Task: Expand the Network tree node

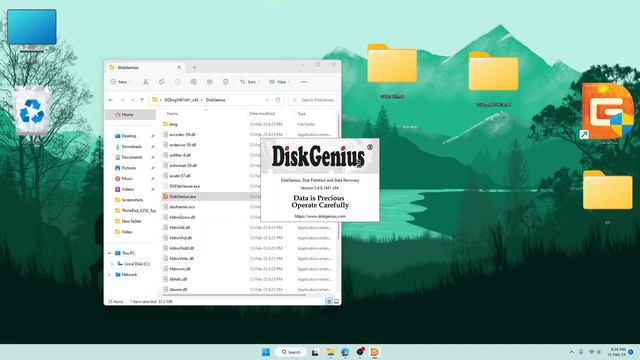Action: [x=109, y=275]
